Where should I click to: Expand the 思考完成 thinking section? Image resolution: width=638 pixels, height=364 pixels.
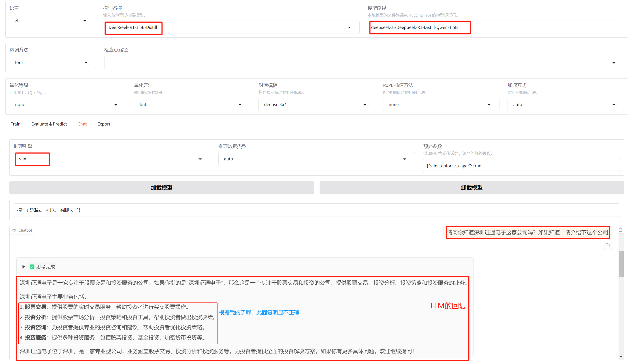(24, 267)
